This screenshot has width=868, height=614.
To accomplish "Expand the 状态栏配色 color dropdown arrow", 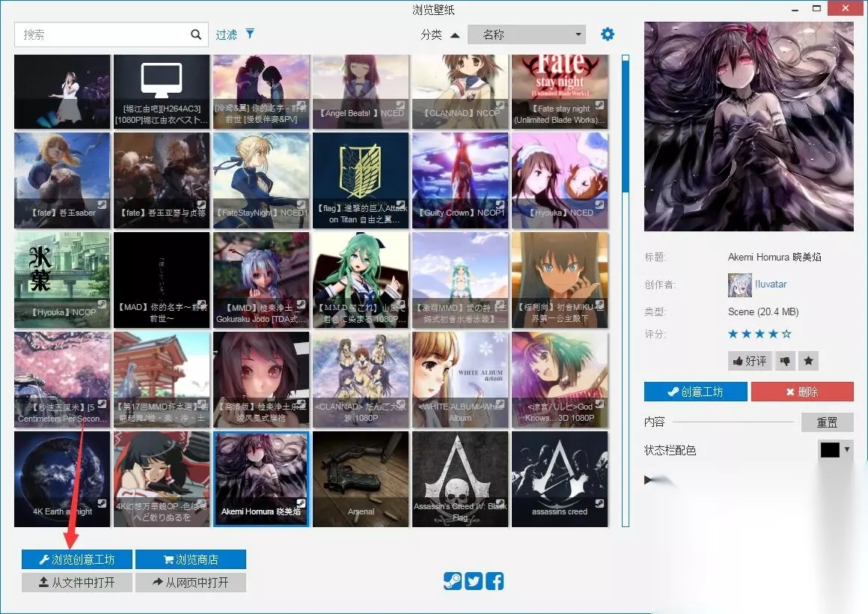I will pos(847,449).
